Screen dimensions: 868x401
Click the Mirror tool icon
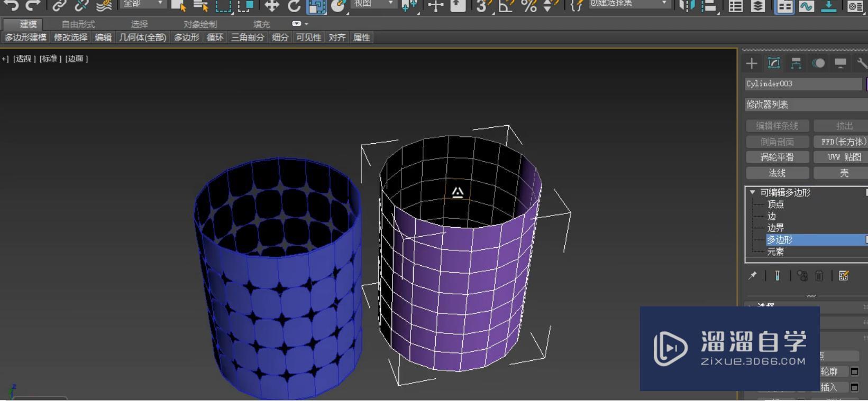(687, 5)
